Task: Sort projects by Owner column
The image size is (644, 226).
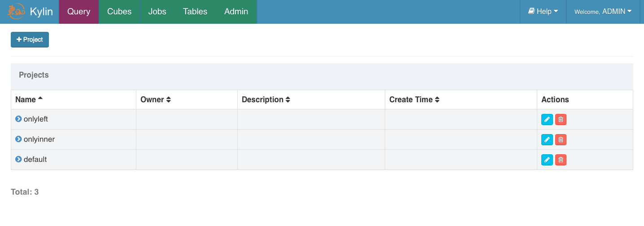Action: (156, 100)
